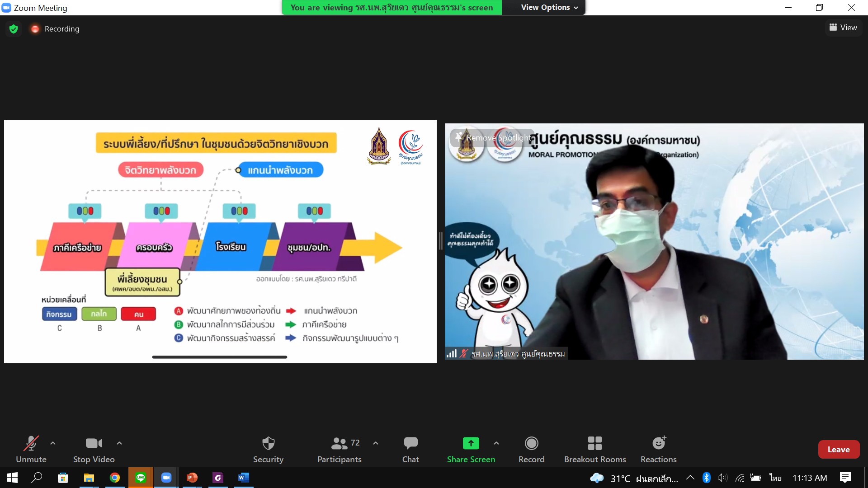
Task: Open the Chat panel
Action: click(x=410, y=450)
